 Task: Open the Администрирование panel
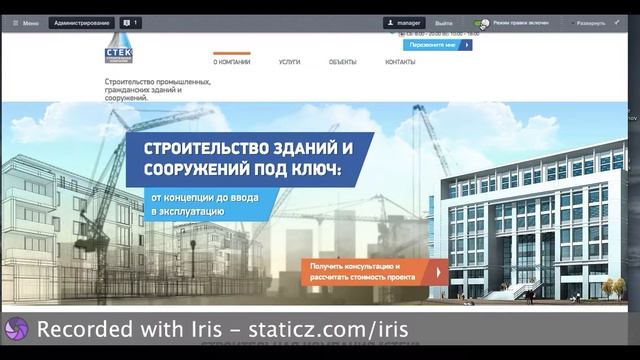pyautogui.click(x=82, y=23)
